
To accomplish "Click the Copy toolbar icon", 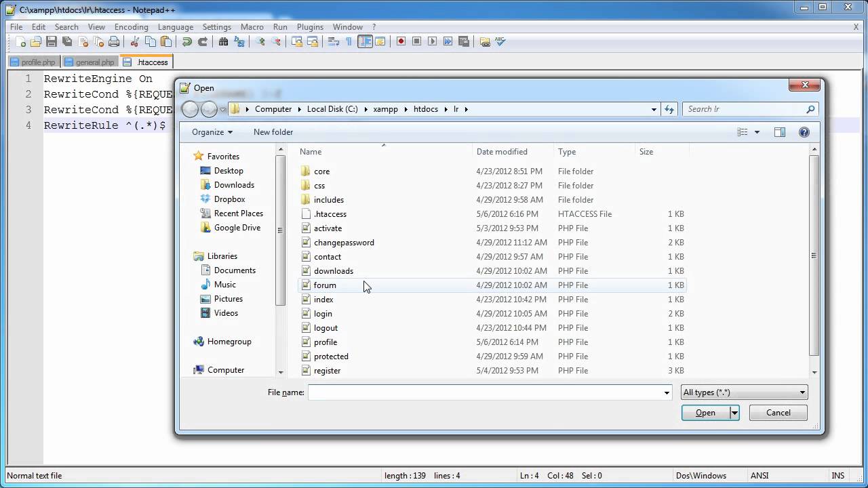I will coord(151,41).
